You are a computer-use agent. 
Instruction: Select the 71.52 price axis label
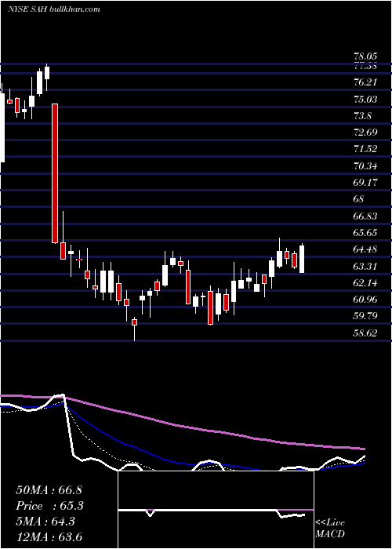click(x=365, y=149)
